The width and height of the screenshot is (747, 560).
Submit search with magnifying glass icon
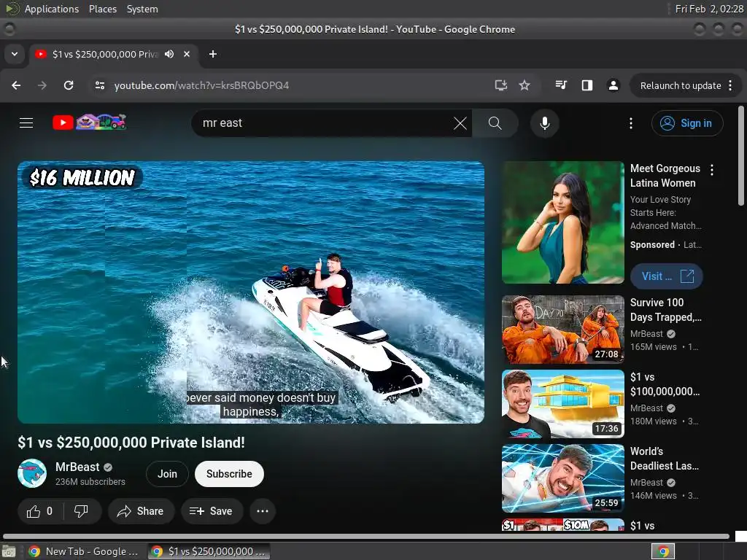click(x=495, y=123)
